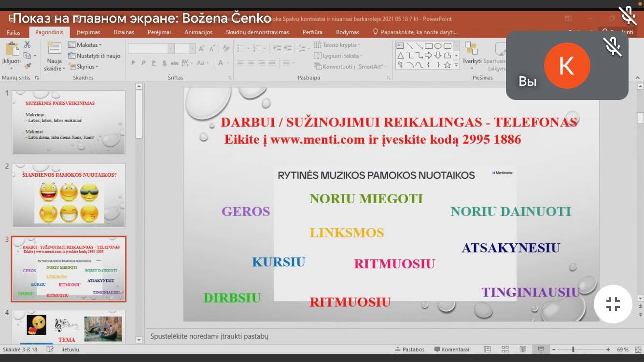The height and width of the screenshot is (362, 644).
Task: Select the star shape in gallery
Action: tap(447, 65)
